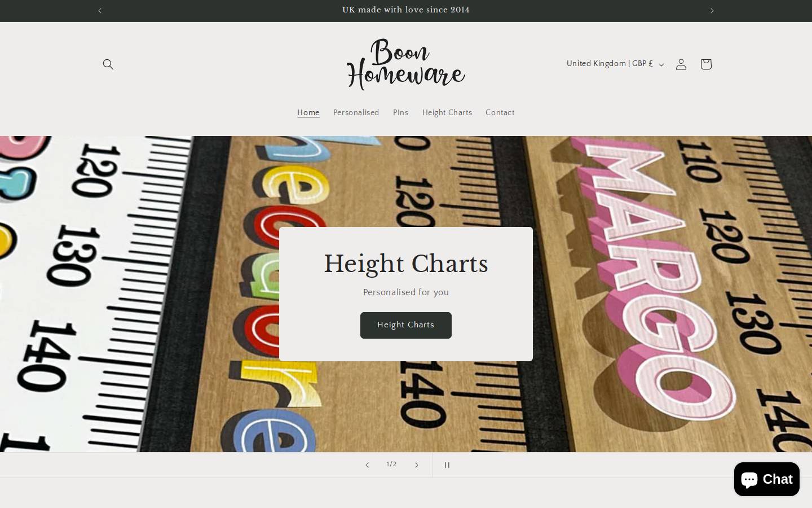
Task: Click the Boon Homeware logo
Action: click(x=406, y=64)
